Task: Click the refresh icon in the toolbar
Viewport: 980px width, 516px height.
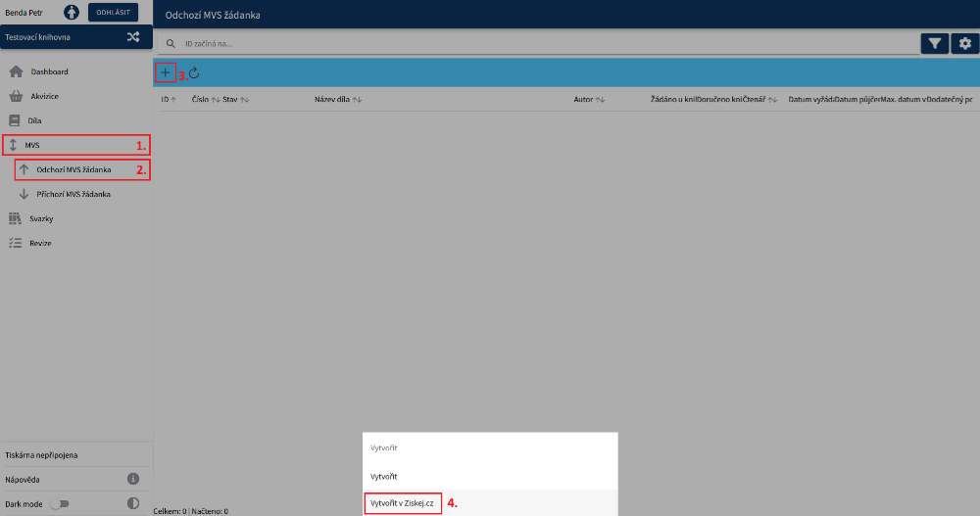Action: click(194, 72)
